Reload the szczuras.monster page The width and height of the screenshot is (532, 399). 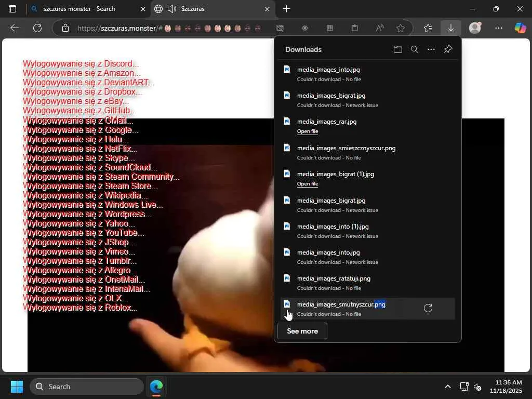pos(37,28)
